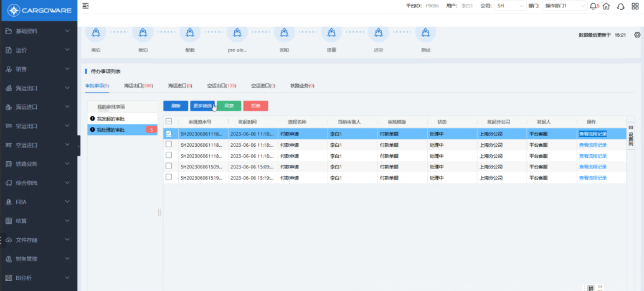Viewport: 644px width, 291px height.
Task: Select 我发起的审批 in the left list
Action: click(x=123, y=119)
